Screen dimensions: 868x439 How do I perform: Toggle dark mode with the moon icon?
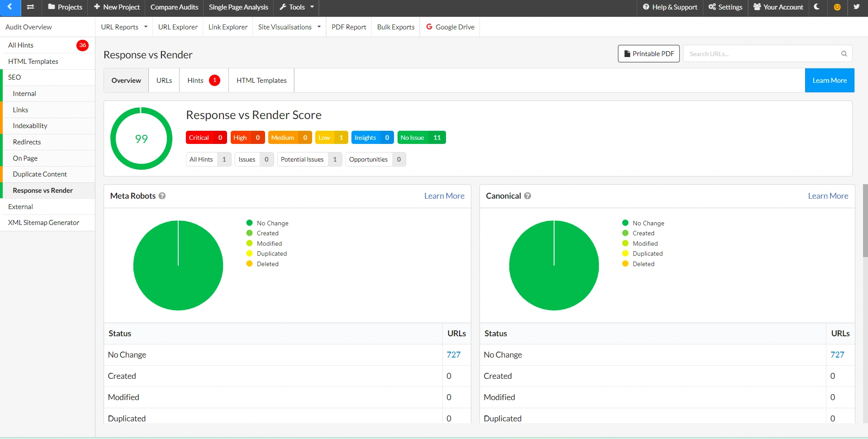(817, 7)
